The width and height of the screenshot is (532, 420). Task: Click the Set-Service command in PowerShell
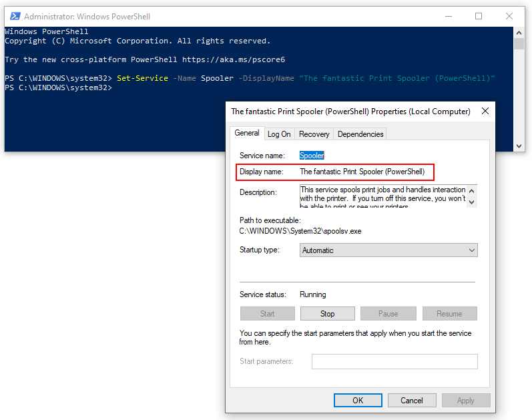(x=142, y=78)
